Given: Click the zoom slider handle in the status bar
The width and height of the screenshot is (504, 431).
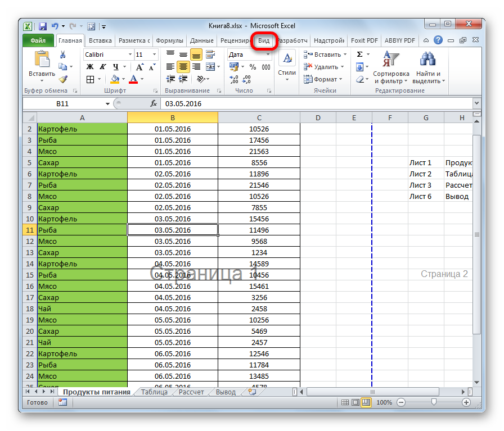Looking at the screenshot, I should (434, 402).
